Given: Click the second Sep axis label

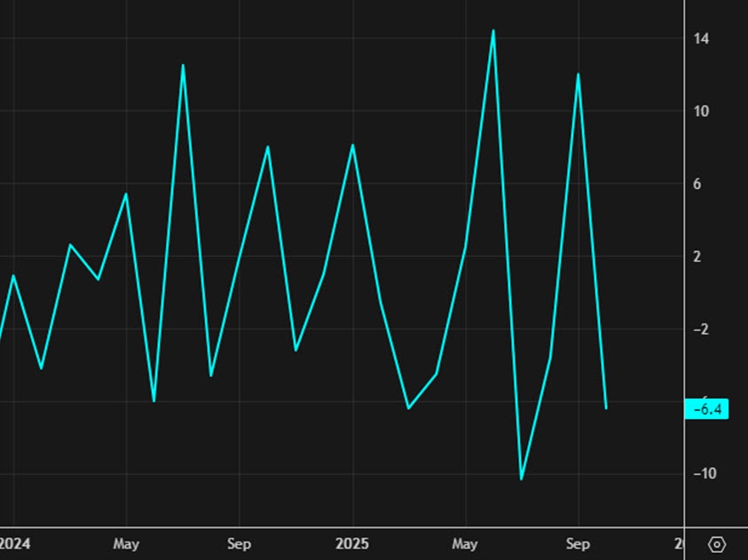Looking at the screenshot, I should [578, 543].
